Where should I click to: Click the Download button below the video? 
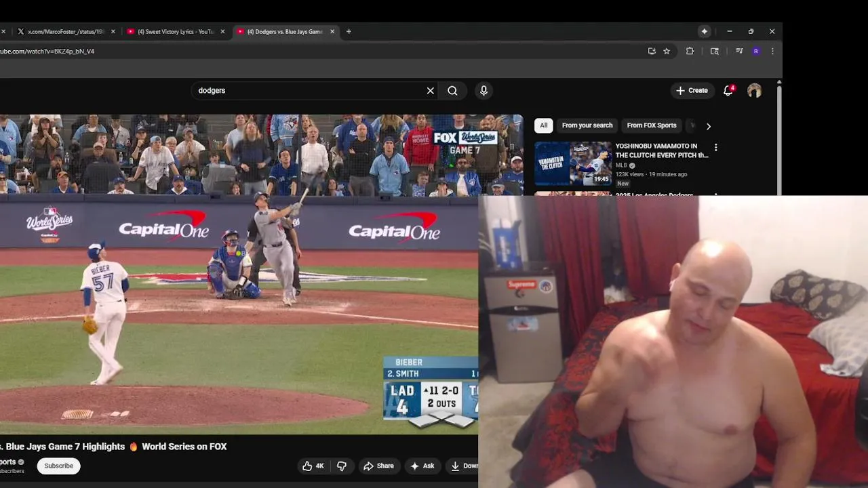[463, 466]
